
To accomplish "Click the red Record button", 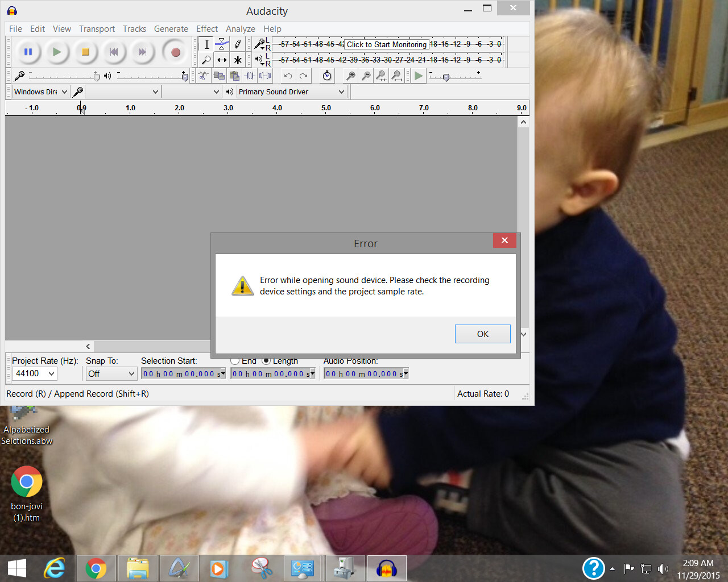I will click(175, 52).
